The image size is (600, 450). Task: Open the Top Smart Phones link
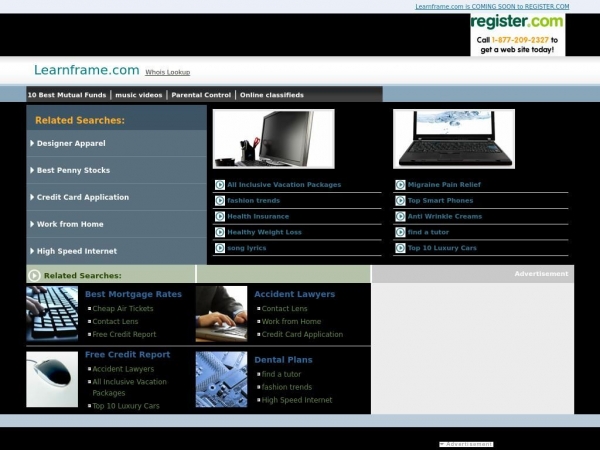pos(440,201)
